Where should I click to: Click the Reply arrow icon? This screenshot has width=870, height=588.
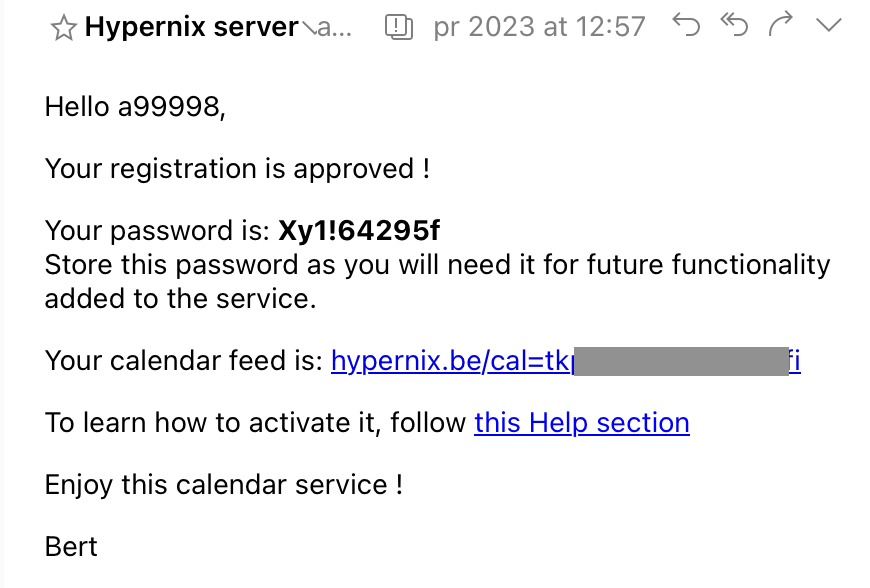coord(686,25)
